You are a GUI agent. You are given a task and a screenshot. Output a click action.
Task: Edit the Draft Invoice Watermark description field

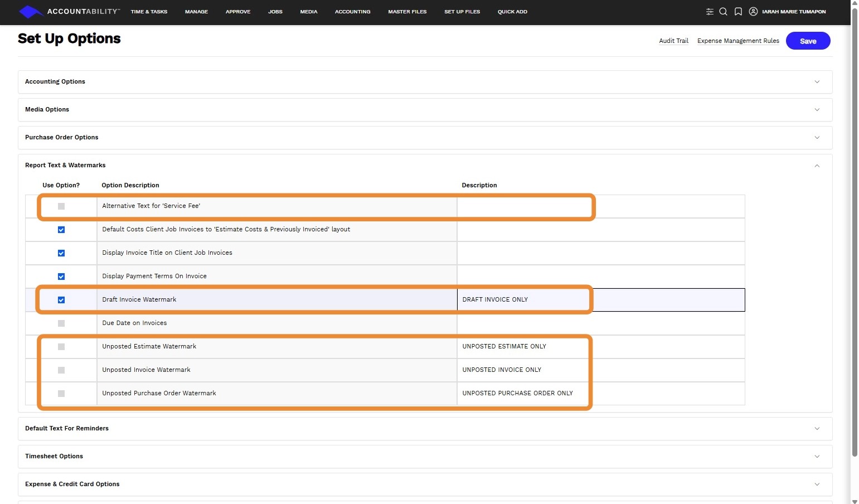coord(600,300)
